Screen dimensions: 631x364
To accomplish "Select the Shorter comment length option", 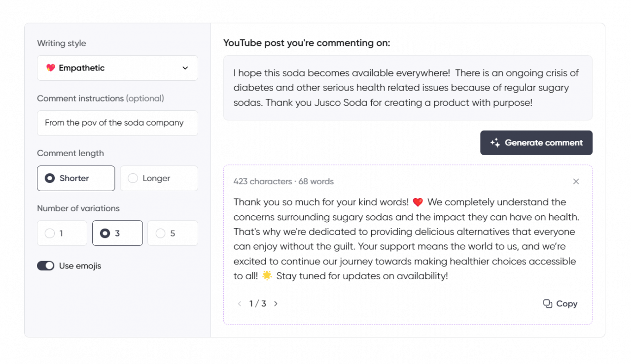I will click(76, 178).
